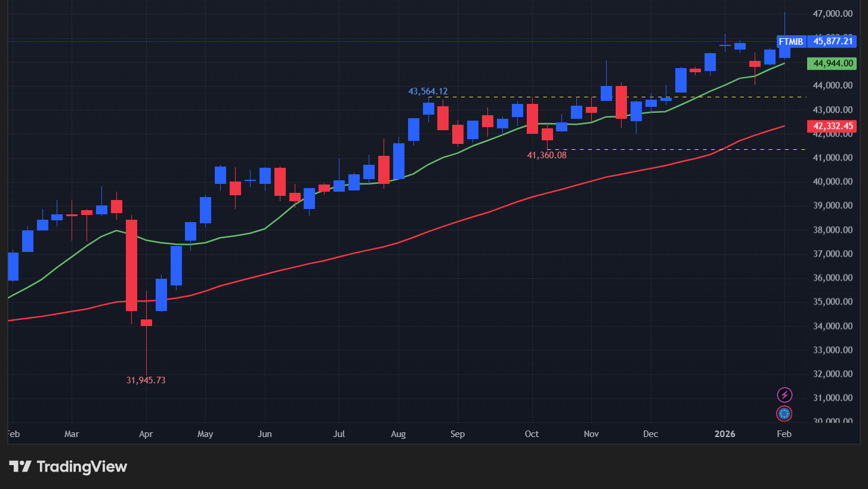The height and width of the screenshot is (489, 868).
Task: Click the large red candle before April
Action: pos(131,265)
